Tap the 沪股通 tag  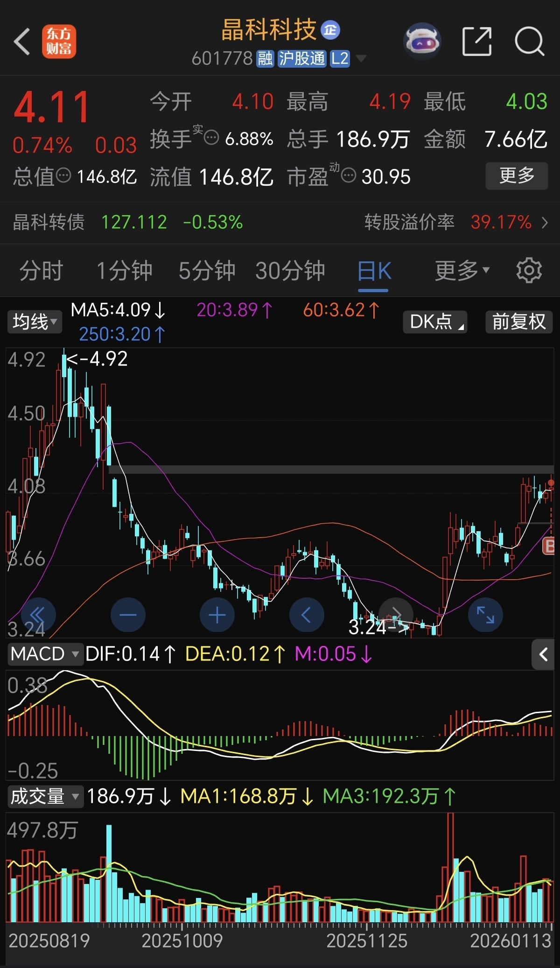(301, 58)
